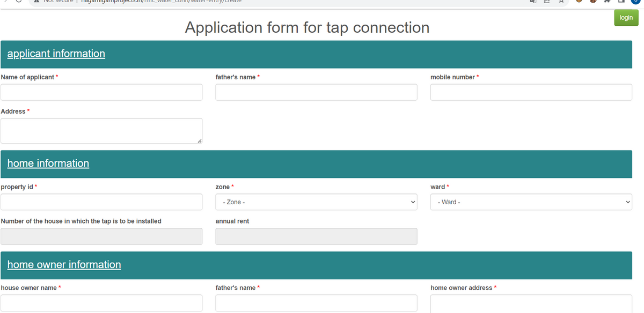Click inside the Address text area
This screenshot has height=313, width=644.
[101, 131]
